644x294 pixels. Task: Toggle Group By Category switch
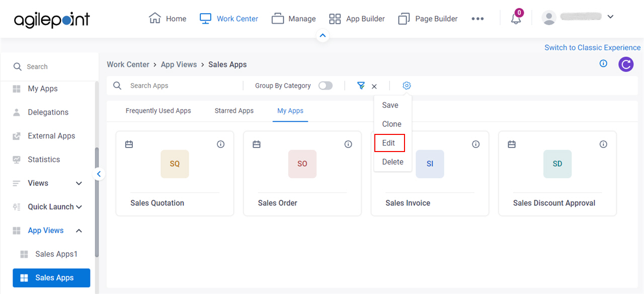(x=326, y=86)
